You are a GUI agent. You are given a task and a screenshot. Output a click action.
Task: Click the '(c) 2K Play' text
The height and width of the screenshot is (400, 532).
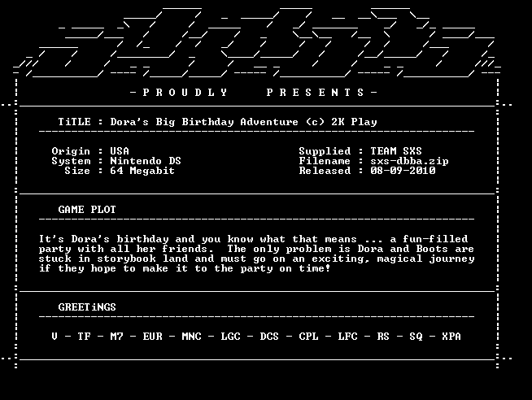(342, 122)
